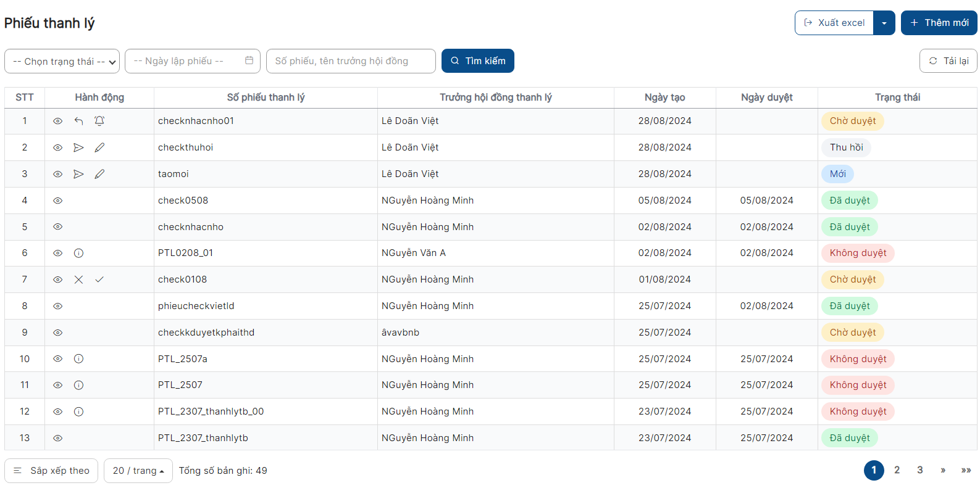Click the Ngày tạo column header
This screenshot has height=488, width=980.
click(665, 97)
